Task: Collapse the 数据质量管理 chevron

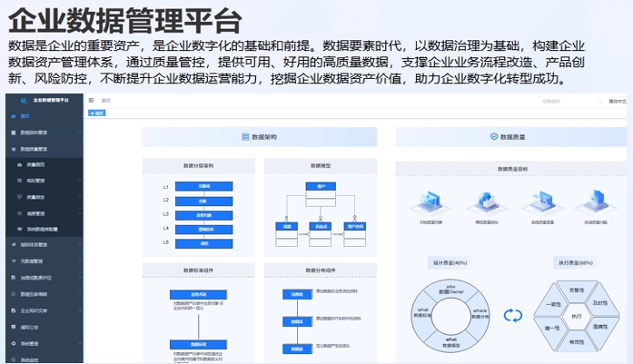Action: point(80,149)
